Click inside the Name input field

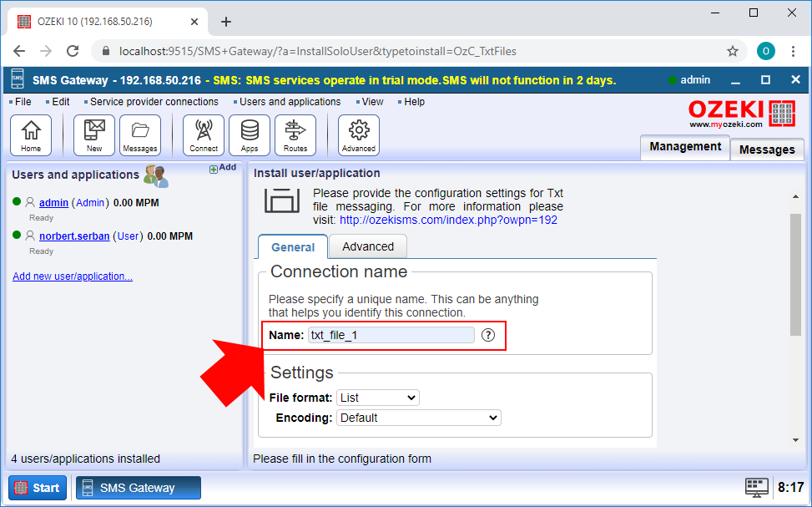[391, 335]
